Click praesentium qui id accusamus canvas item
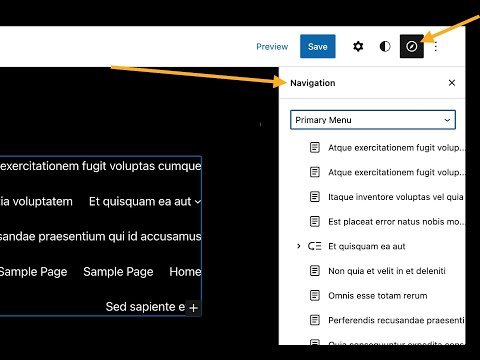The image size is (480, 360). 101,236
